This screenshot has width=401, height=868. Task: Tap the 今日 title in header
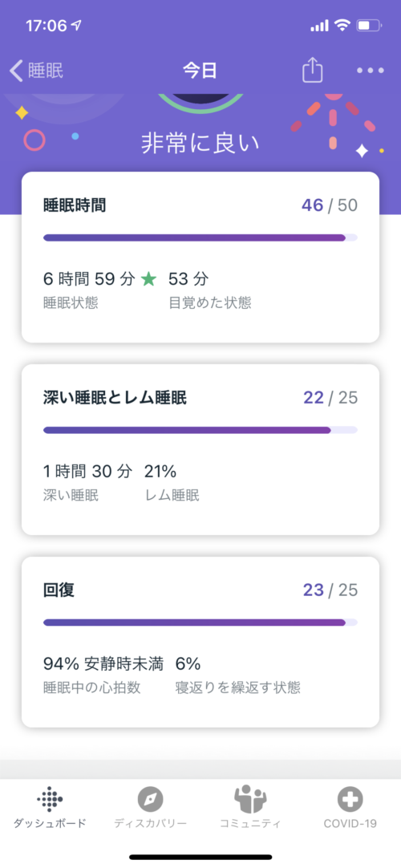click(x=200, y=71)
